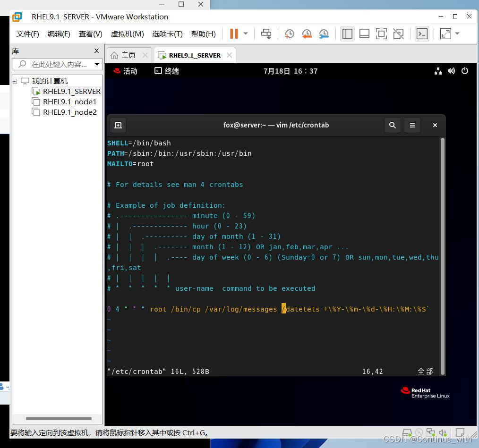Close the RHEL9.1_SERVER tab

click(229, 55)
